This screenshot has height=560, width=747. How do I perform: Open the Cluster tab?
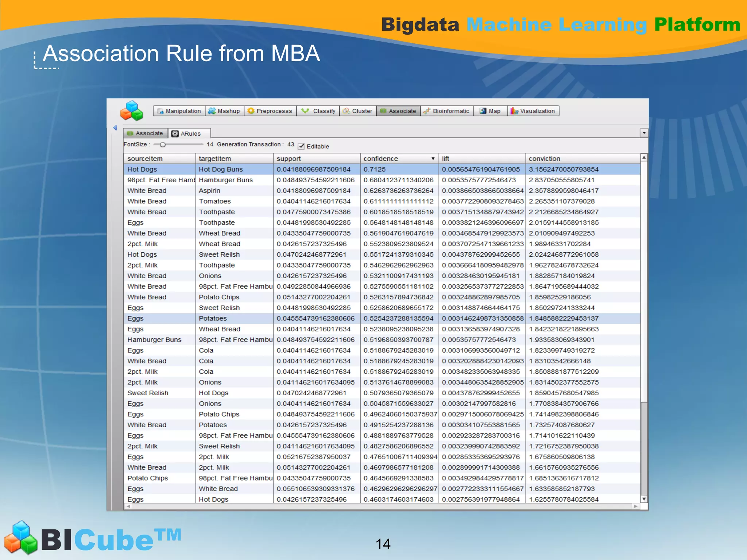[358, 111]
